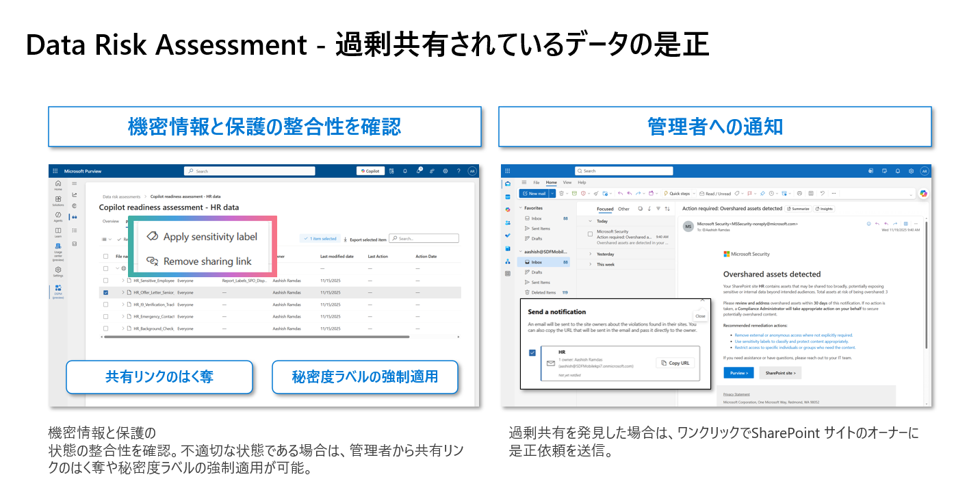Image resolution: width=980 pixels, height=501 pixels.
Task: Switch to the Other inbox tab
Action: point(623,209)
